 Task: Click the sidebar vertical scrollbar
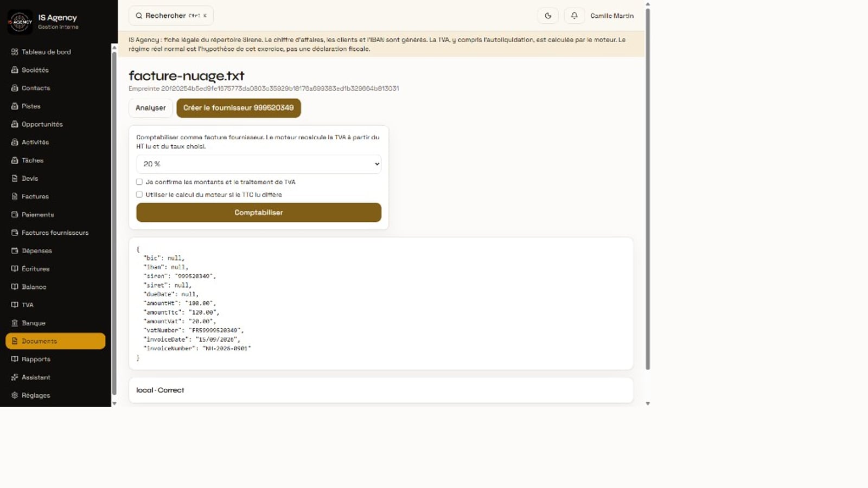click(114, 222)
